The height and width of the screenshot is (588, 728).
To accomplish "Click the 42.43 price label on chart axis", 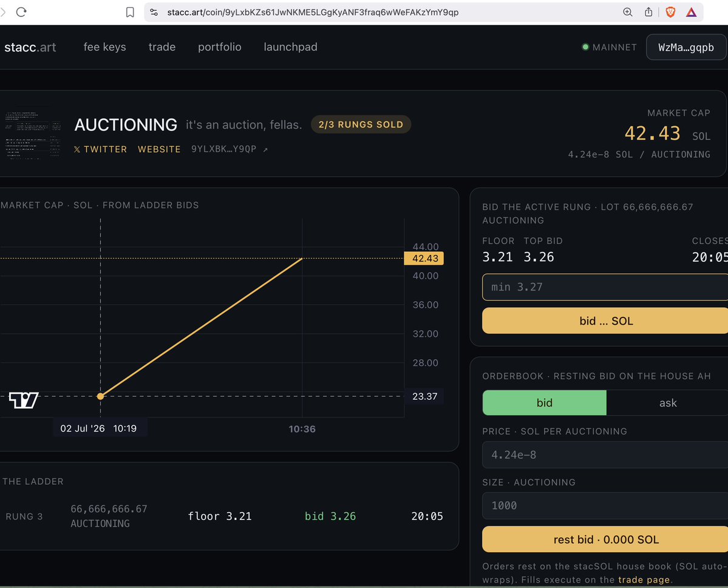I will tap(424, 259).
